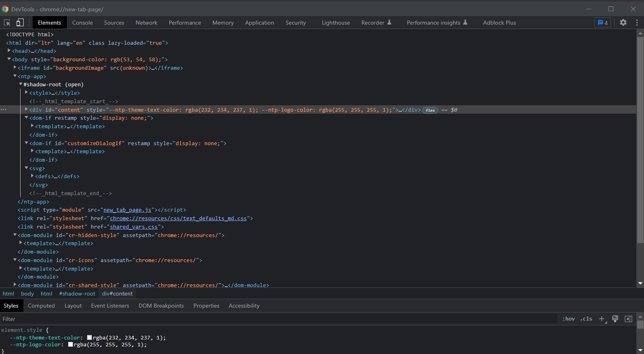Open DevTools settings gear

pos(623,23)
